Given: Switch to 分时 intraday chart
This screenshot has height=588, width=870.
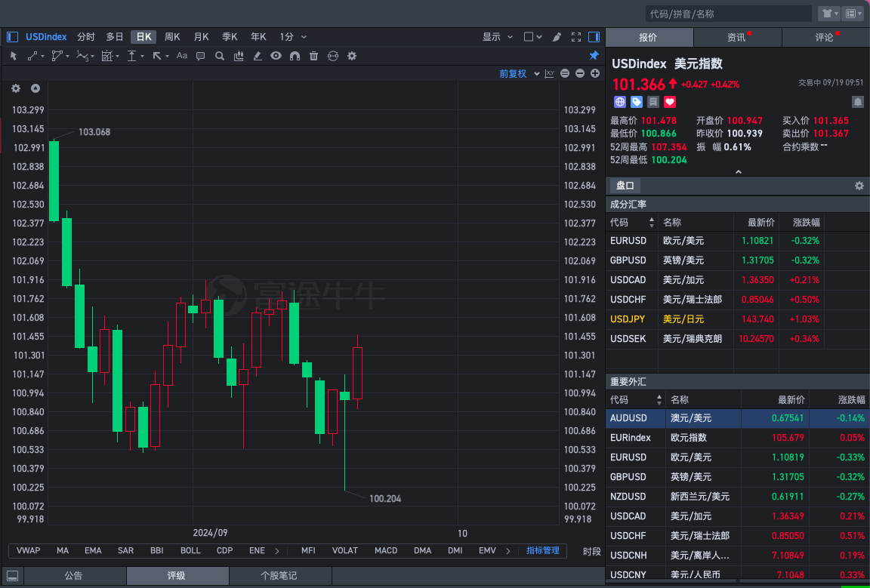Looking at the screenshot, I should [86, 37].
